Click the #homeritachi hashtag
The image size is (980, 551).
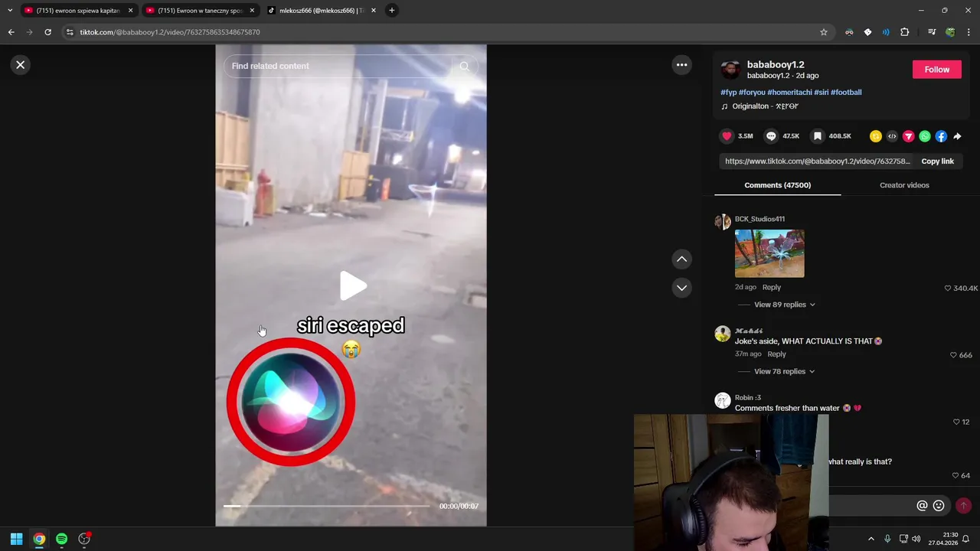[789, 93]
